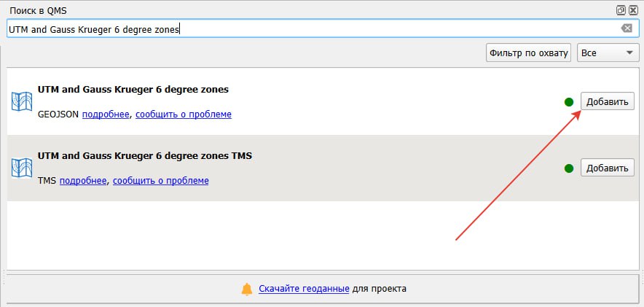Open 'подробнее' for the TMS service
This screenshot has height=307, width=644.
pyautogui.click(x=83, y=180)
